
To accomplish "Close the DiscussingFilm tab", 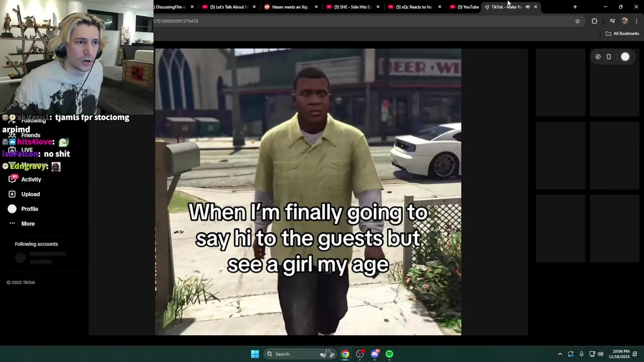I will [192, 7].
